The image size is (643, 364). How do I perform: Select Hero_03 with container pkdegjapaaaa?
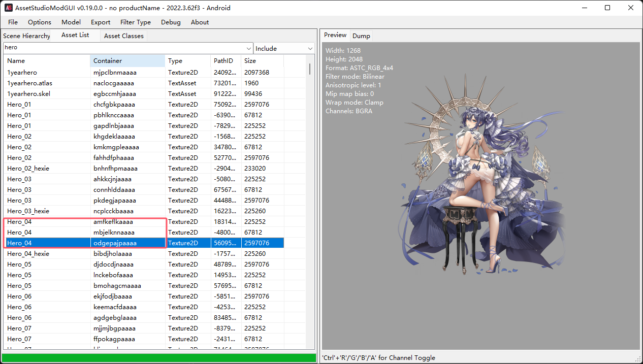pyautogui.click(x=144, y=201)
